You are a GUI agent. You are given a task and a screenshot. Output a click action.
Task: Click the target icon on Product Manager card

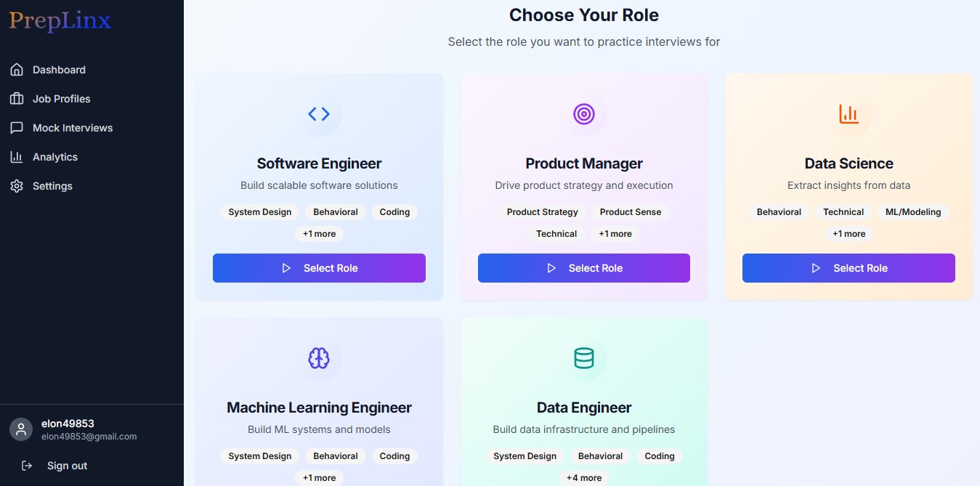click(584, 114)
